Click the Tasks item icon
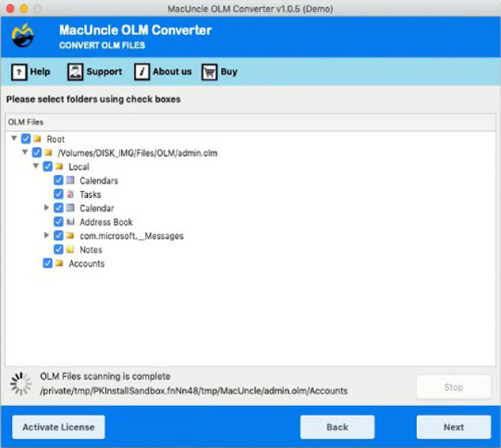This screenshot has width=501, height=448. (70, 194)
